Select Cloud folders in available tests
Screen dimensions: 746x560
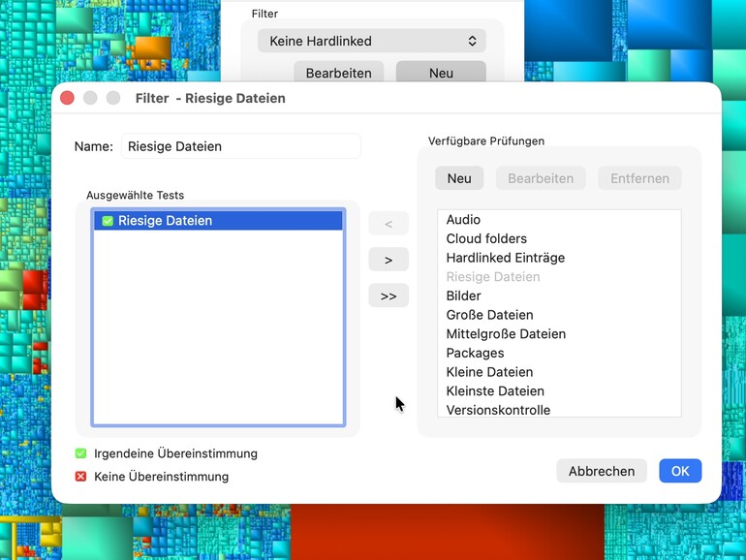(x=559, y=238)
